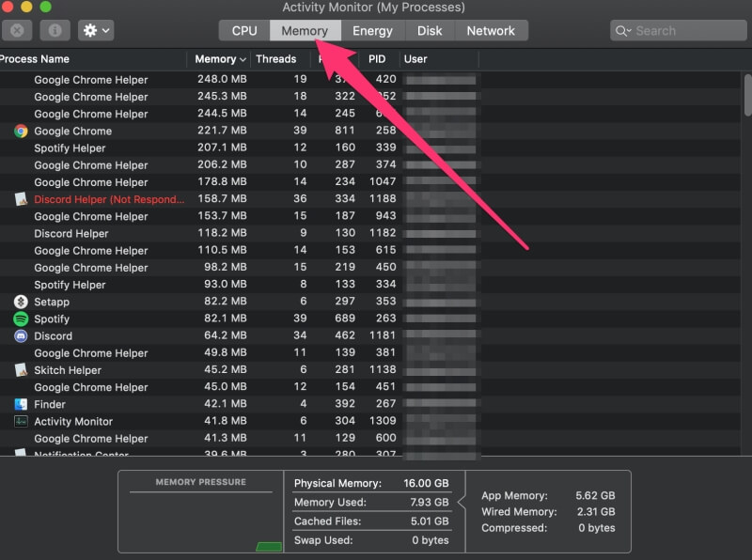Select Google Chrome Helper using 41.3 MB
This screenshot has height=560, width=752.
coord(90,439)
